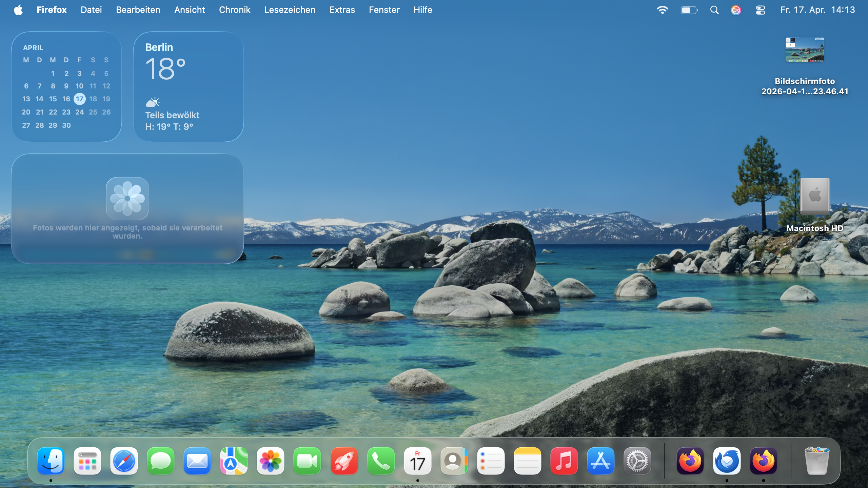Image resolution: width=868 pixels, height=488 pixels.
Task: Select the Bildschirmfoto screenshot file thumbnail
Action: [x=805, y=50]
